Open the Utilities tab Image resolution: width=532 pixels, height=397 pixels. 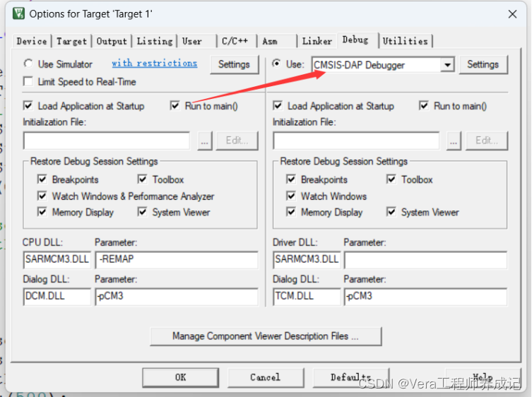[405, 41]
